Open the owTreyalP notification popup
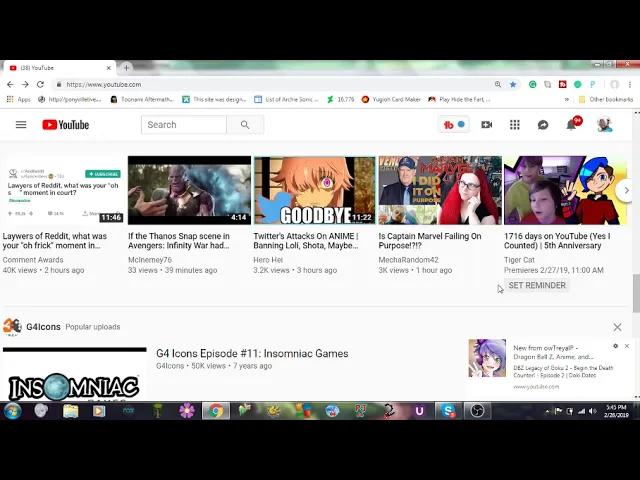This screenshot has width=640, height=480. [x=551, y=369]
